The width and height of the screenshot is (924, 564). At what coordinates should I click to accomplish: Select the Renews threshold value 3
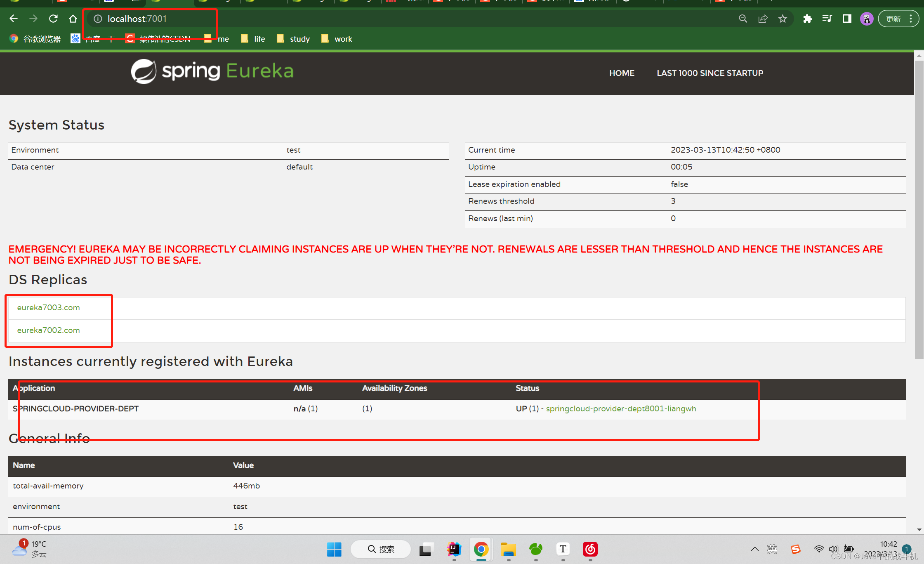[x=673, y=201]
